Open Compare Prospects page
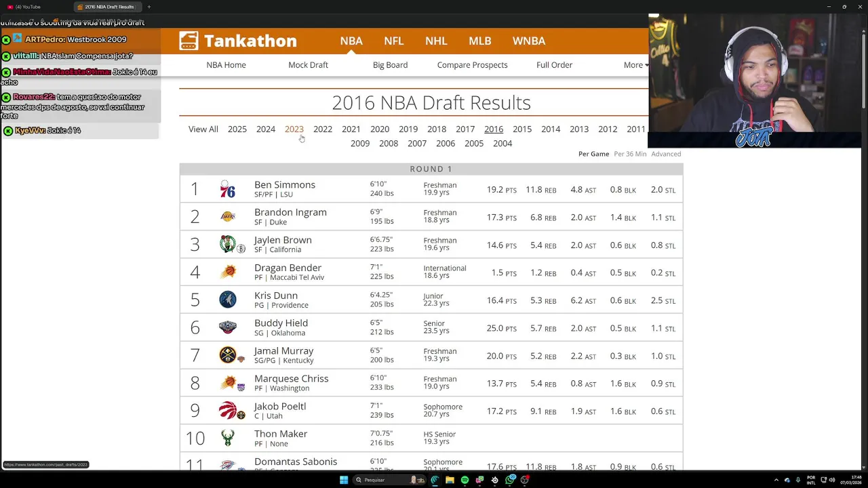Screen dimensions: 868x488 [x=472, y=65]
